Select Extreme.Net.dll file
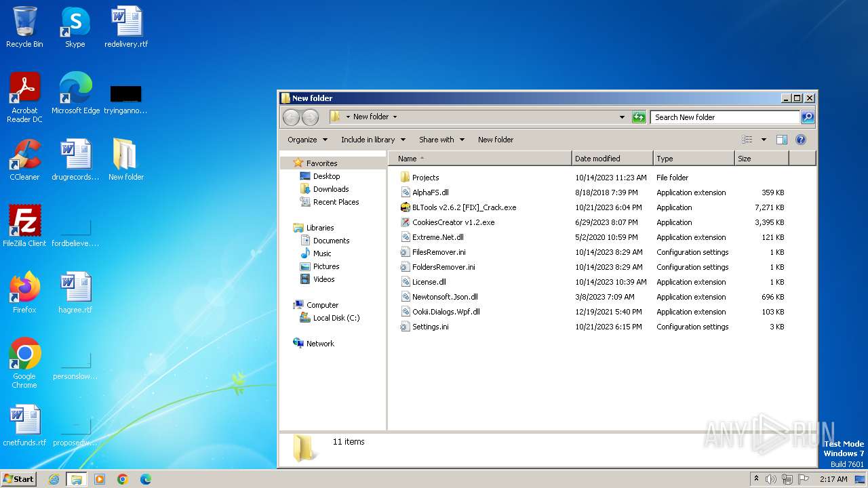This screenshot has width=868, height=488. point(437,237)
